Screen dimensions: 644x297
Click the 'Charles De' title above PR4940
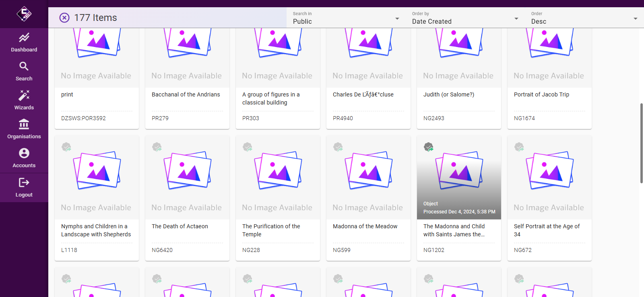coord(363,94)
